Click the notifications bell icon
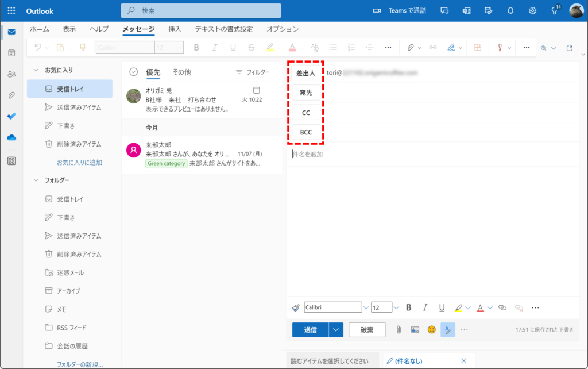The image size is (588, 369). tap(510, 10)
